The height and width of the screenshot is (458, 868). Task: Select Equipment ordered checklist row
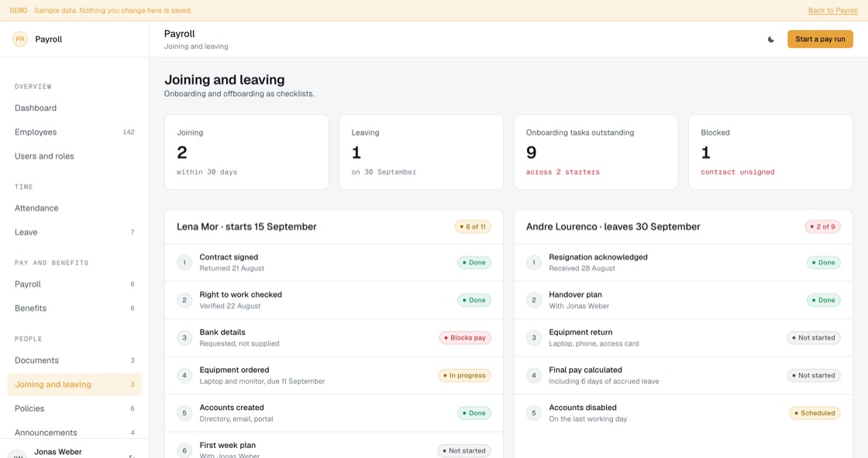click(x=334, y=376)
